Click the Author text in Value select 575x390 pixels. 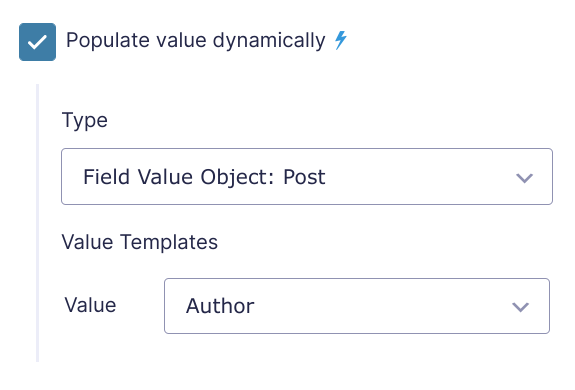pyautogui.click(x=220, y=306)
